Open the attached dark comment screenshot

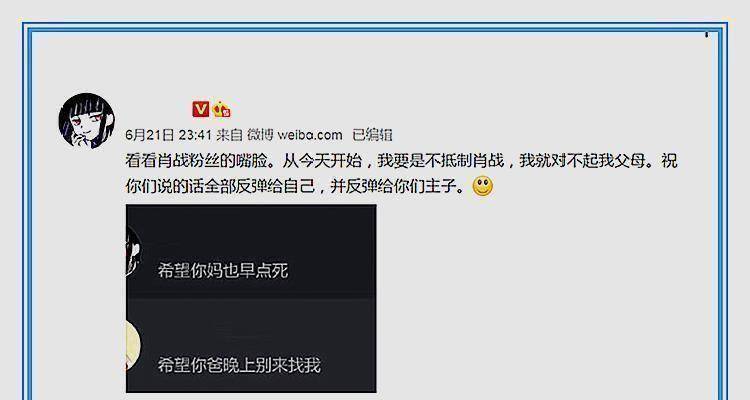point(251,299)
